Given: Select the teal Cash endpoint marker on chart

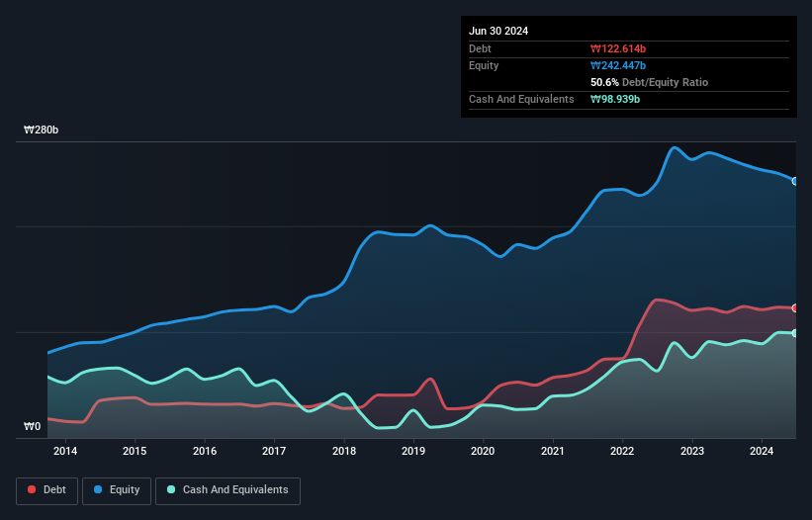Looking at the screenshot, I should [795, 333].
